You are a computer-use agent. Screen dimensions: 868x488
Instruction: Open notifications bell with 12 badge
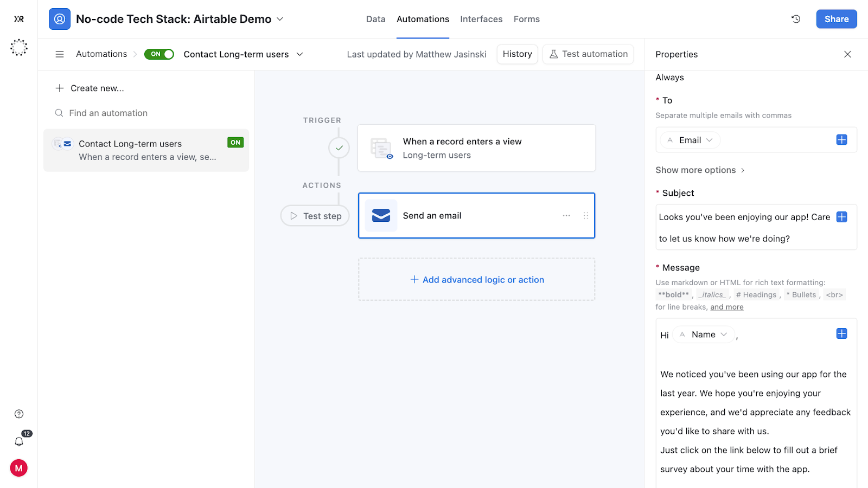click(19, 441)
